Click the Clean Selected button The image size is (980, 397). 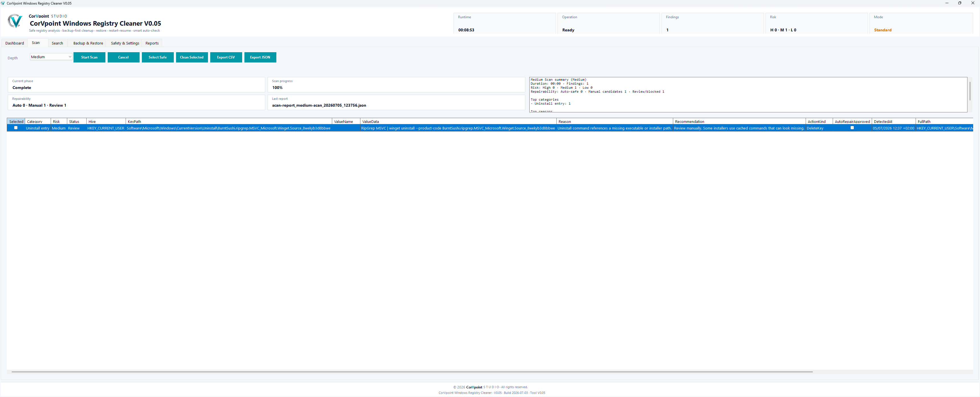tap(192, 57)
